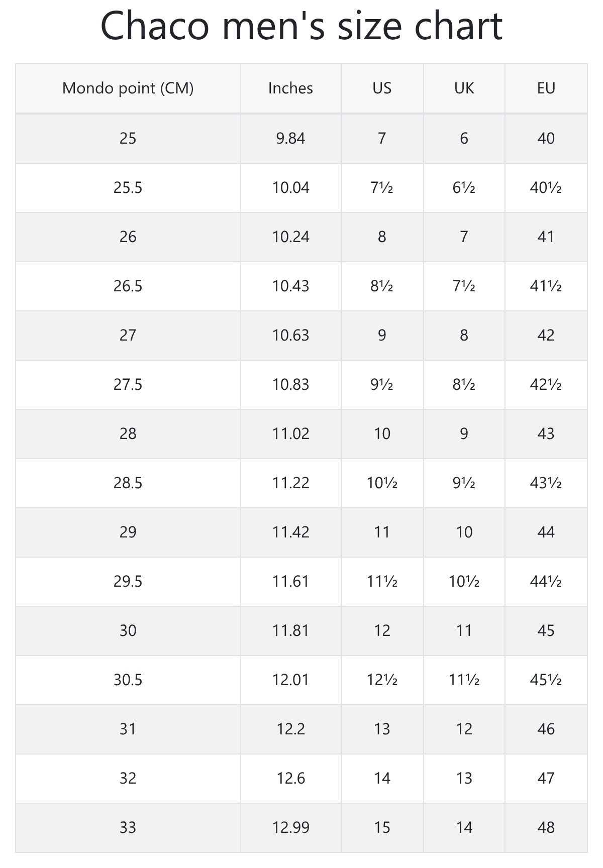Viewport: 603px width, 868px height.
Task: Select the 12.6 inches cell
Action: pos(290,779)
